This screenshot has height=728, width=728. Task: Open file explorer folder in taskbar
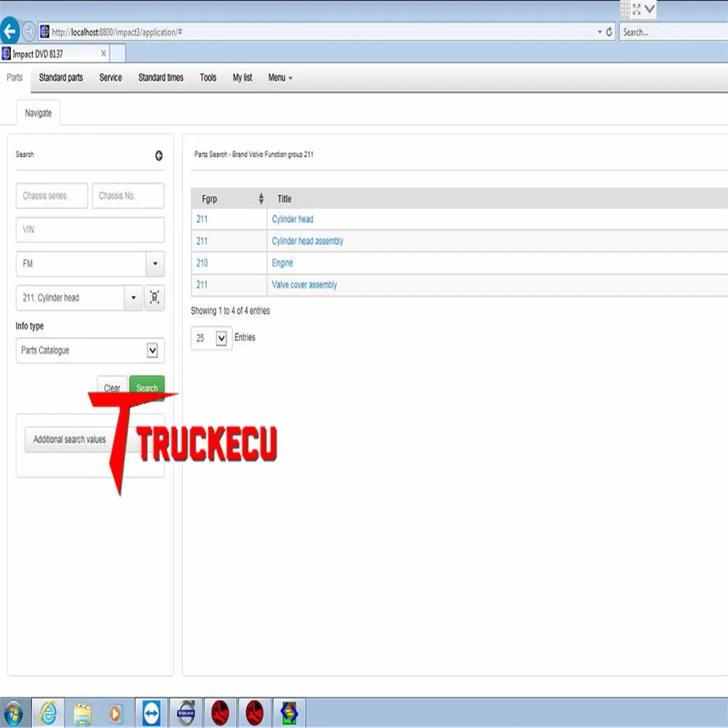[83, 713]
